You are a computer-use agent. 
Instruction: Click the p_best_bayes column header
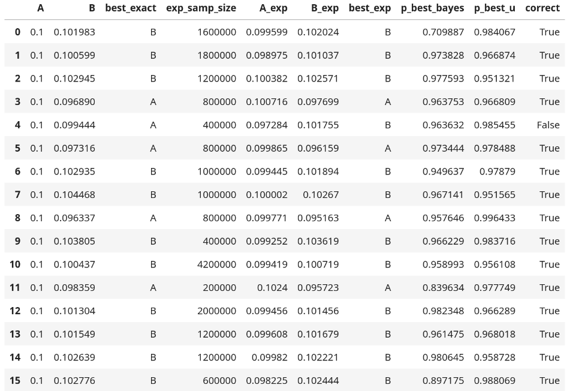(432, 8)
